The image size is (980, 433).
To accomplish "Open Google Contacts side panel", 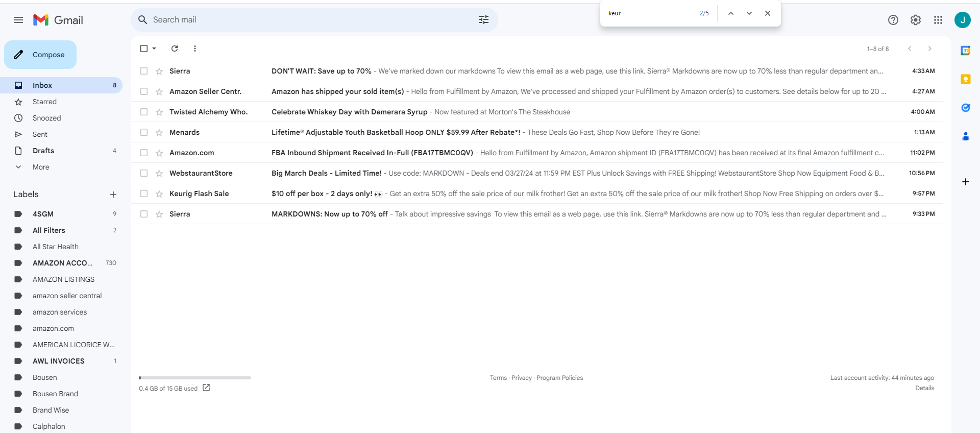I will [966, 136].
